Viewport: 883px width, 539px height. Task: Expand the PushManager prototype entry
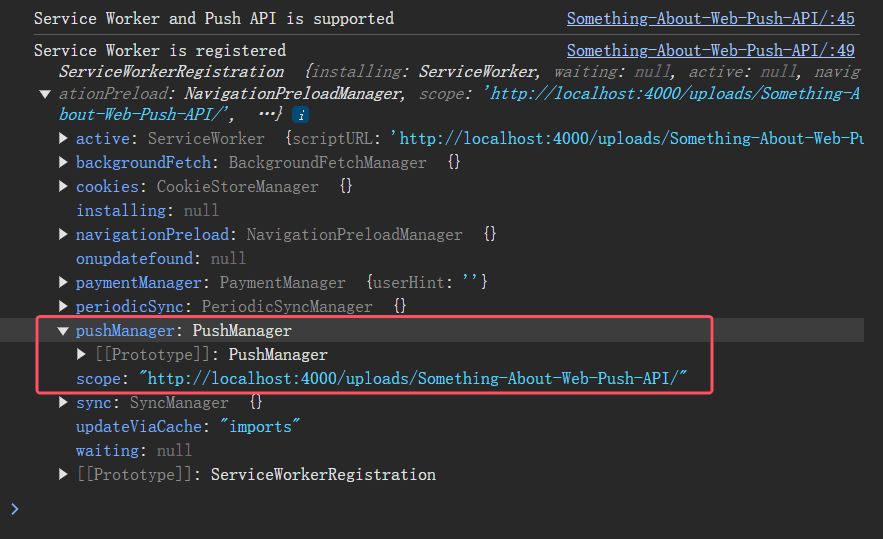click(x=81, y=354)
